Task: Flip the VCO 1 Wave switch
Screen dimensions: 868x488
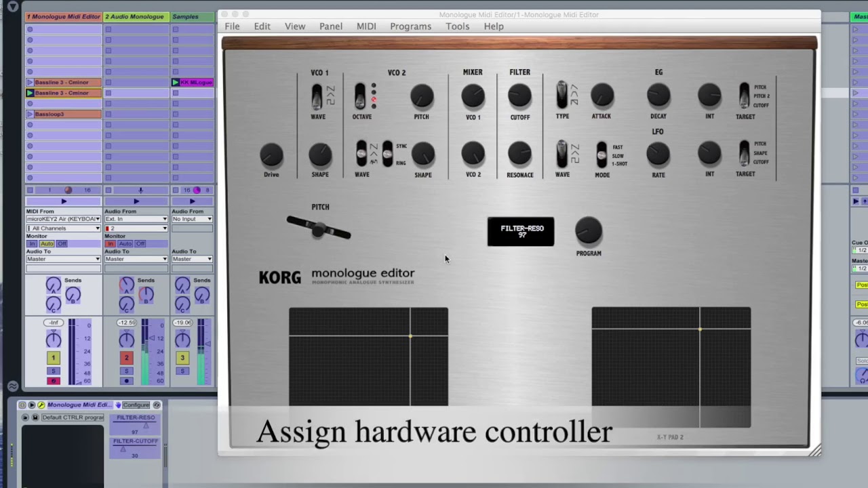Action: [x=317, y=97]
